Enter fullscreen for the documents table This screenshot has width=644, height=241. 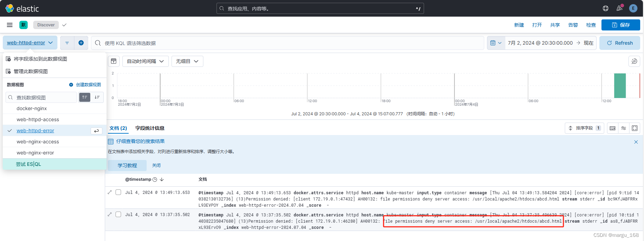(635, 128)
